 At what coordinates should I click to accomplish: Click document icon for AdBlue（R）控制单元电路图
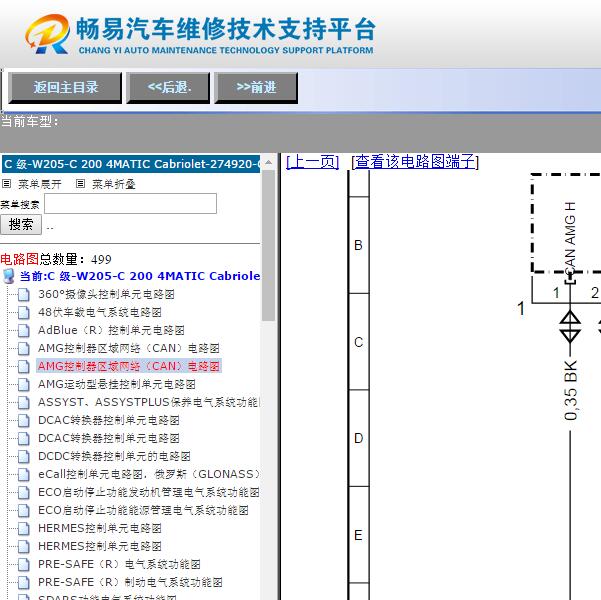[24, 330]
